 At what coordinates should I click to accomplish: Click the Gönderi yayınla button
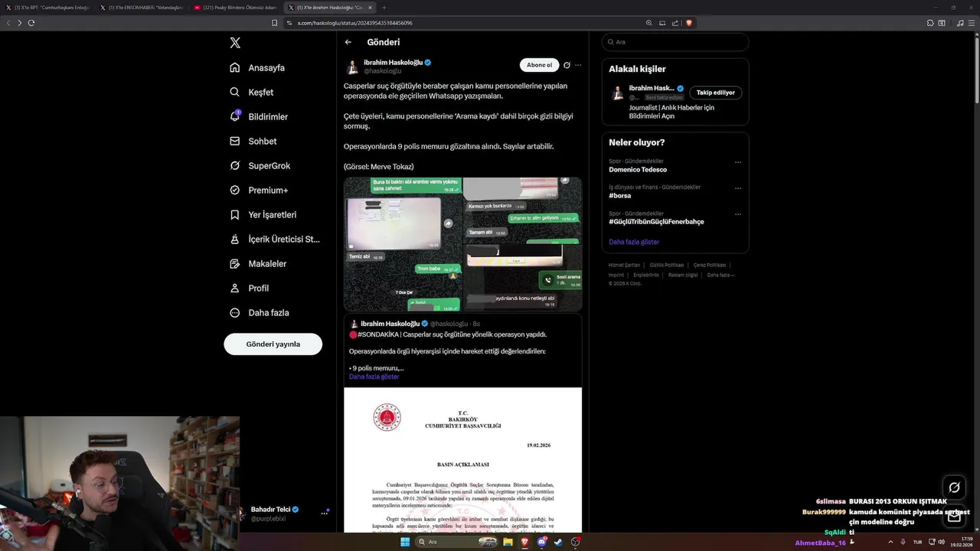click(x=273, y=344)
